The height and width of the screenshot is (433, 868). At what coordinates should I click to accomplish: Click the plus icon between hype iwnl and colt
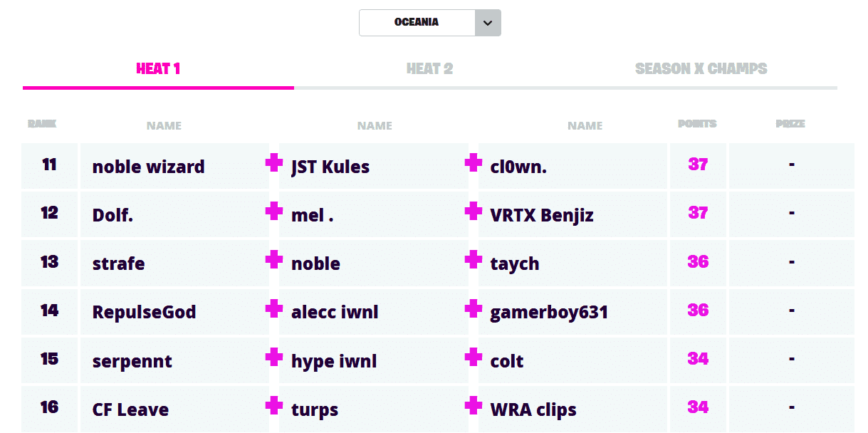pyautogui.click(x=473, y=357)
